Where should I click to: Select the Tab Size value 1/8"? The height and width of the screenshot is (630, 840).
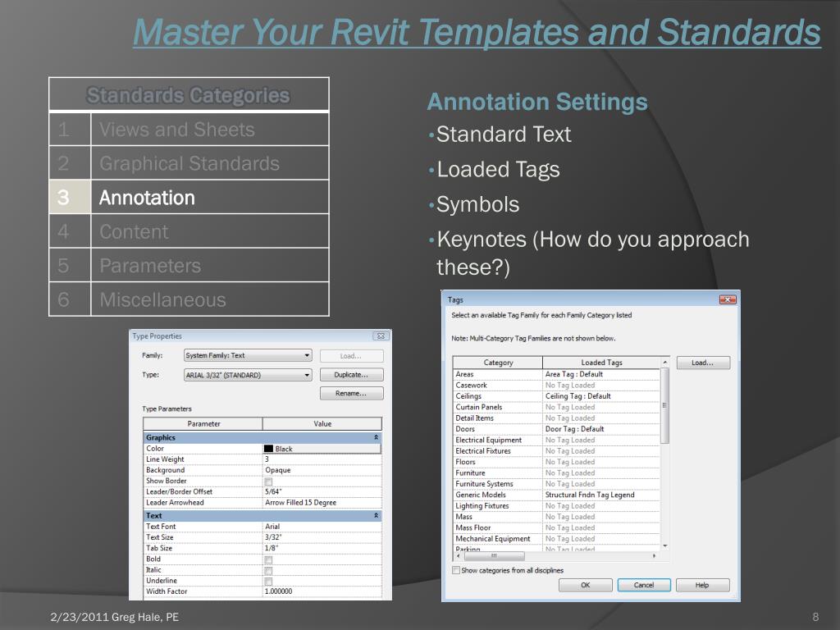[x=322, y=548]
